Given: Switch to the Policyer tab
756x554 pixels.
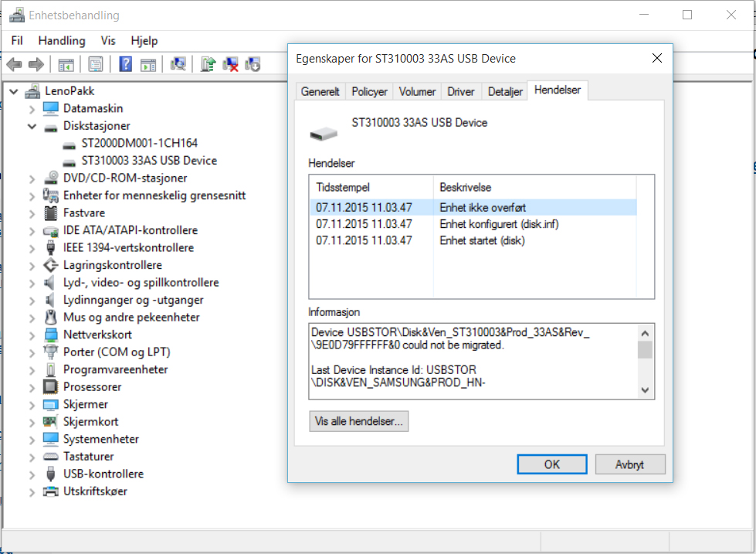Looking at the screenshot, I should click(x=369, y=92).
